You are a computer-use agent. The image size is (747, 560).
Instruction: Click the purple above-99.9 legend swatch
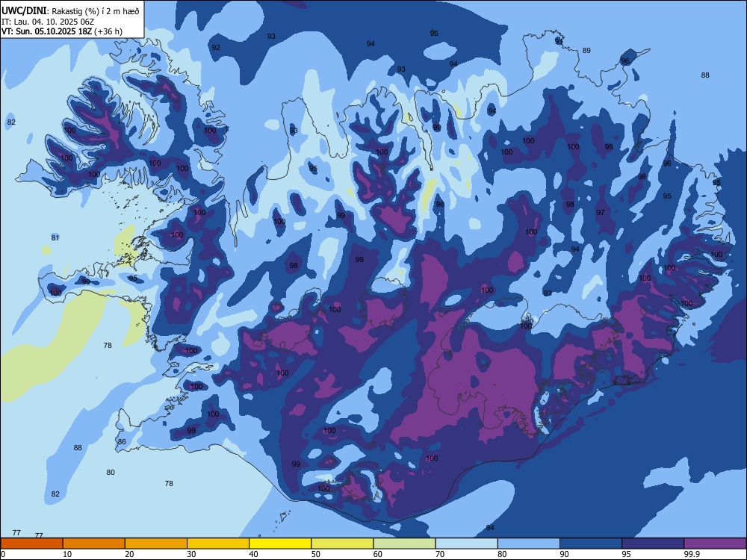point(715,544)
